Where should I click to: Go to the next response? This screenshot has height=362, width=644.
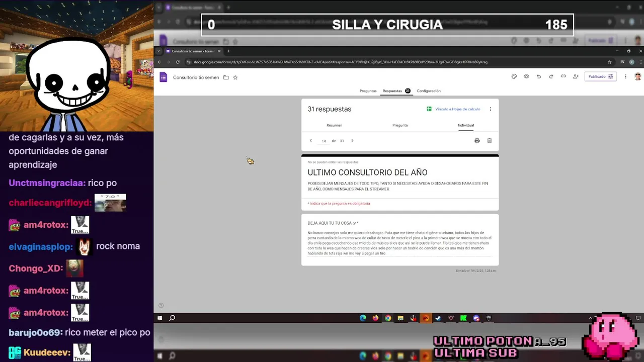352,141
